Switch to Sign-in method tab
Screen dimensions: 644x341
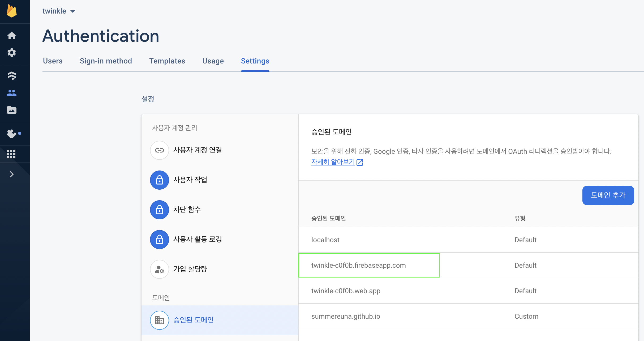106,61
